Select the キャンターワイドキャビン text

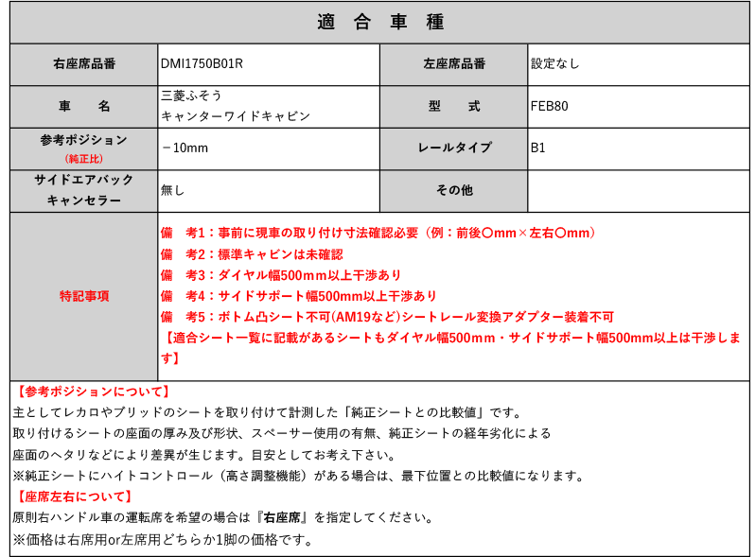click(236, 116)
